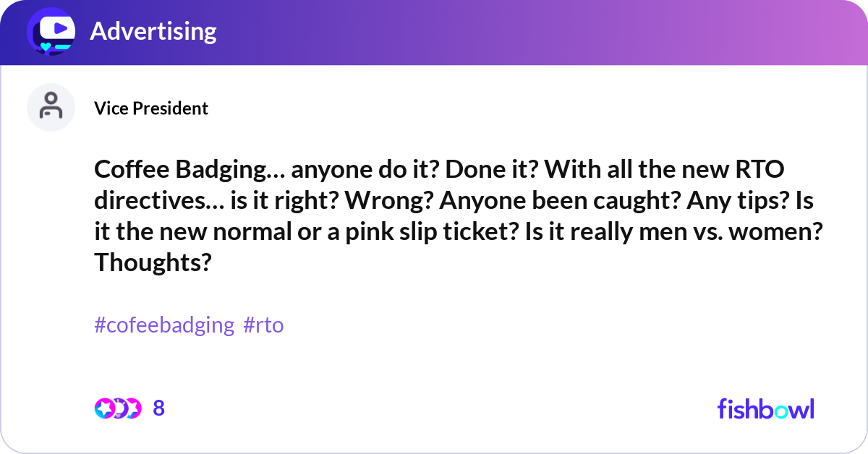Follow the #rto hashtag
This screenshot has width=868, height=454.
(x=263, y=325)
